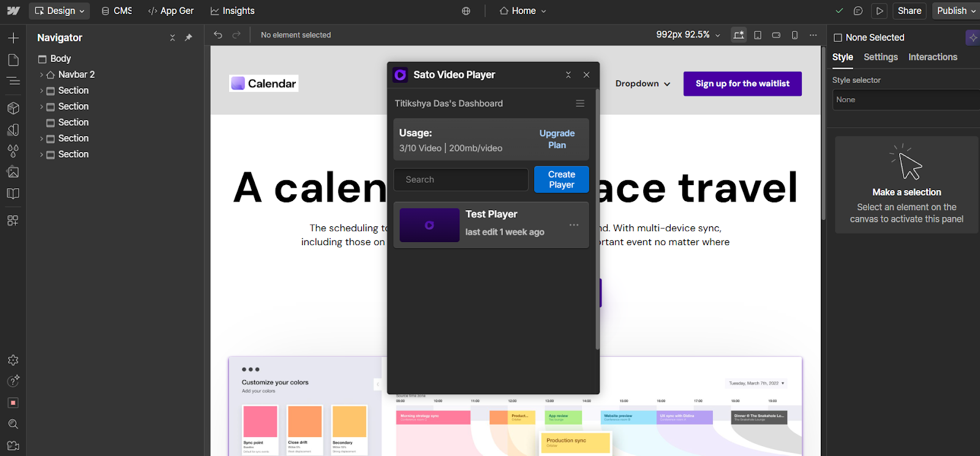Open Test Player more options dots

click(574, 225)
